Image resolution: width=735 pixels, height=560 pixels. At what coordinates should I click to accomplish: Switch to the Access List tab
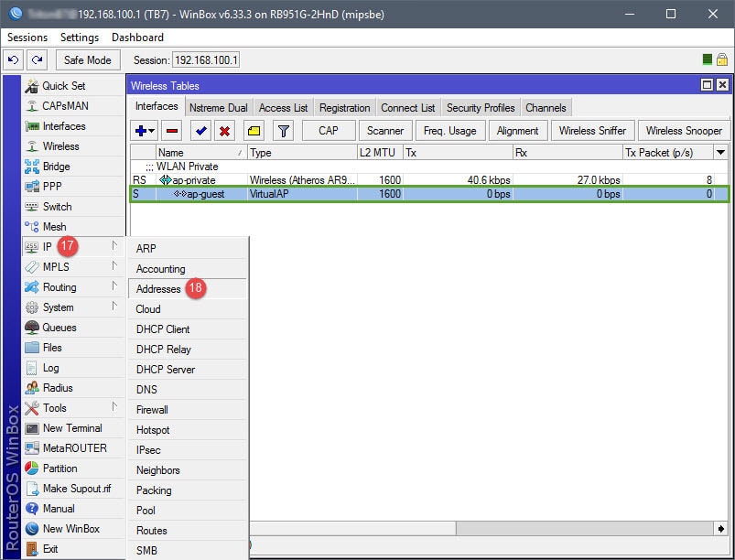(x=283, y=108)
